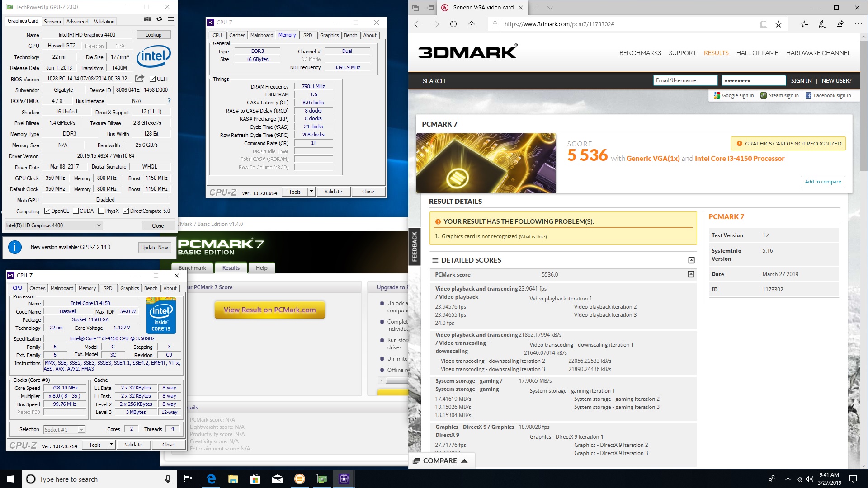The image size is (868, 488).
Task: Share this page from the Edge toolbar
Action: coord(840,24)
